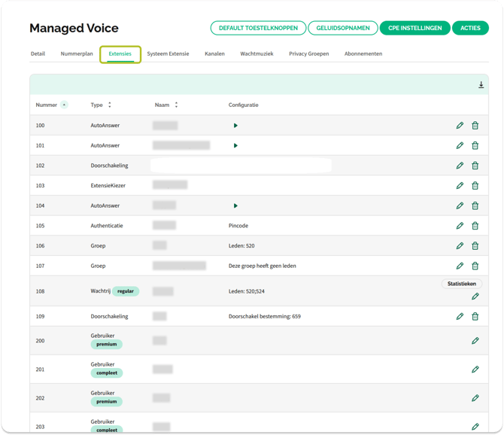The width and height of the screenshot is (504, 435).
Task: Open the Wachtmuziek tab
Action: [x=257, y=54]
